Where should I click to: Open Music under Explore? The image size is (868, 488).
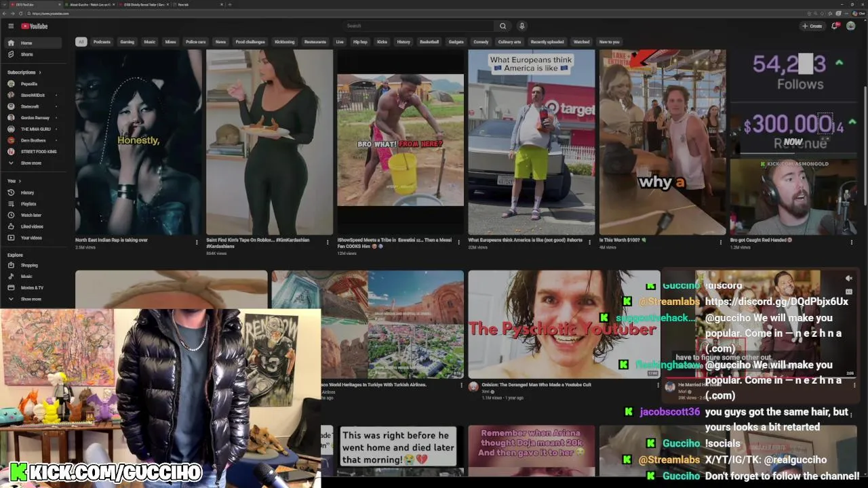pos(33,277)
